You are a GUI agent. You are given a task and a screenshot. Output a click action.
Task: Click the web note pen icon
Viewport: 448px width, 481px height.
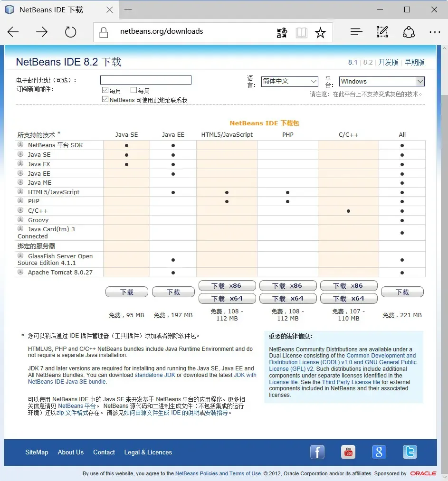[382, 32]
